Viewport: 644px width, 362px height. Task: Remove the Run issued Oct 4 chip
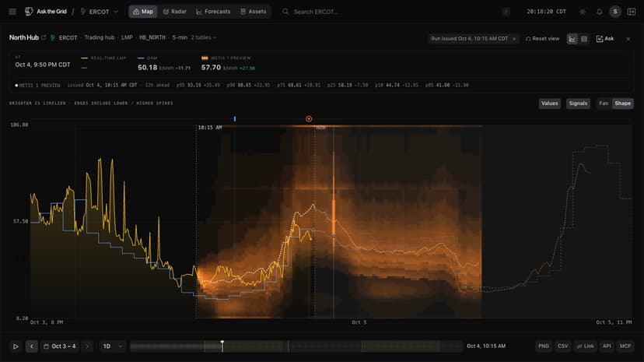coord(514,39)
